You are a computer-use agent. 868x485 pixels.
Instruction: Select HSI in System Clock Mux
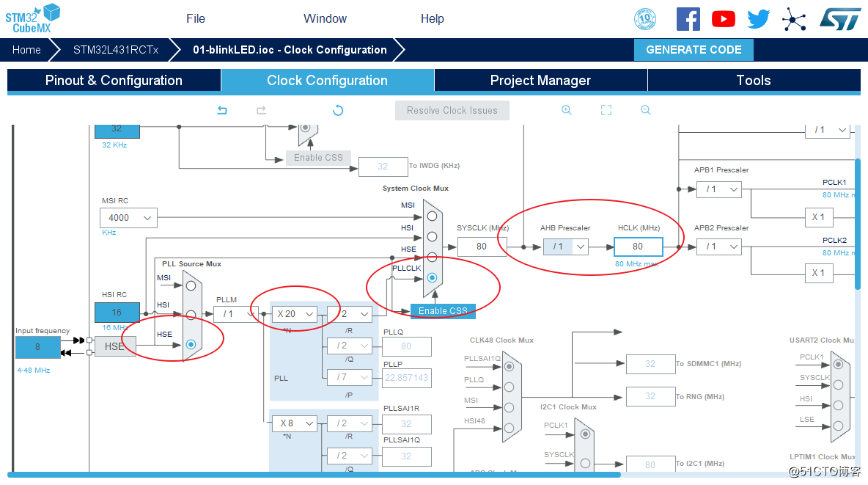pos(432,237)
